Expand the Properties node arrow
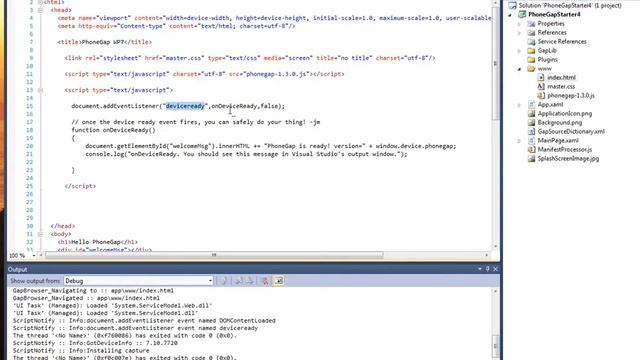The height and width of the screenshot is (360, 640). pyautogui.click(x=519, y=24)
